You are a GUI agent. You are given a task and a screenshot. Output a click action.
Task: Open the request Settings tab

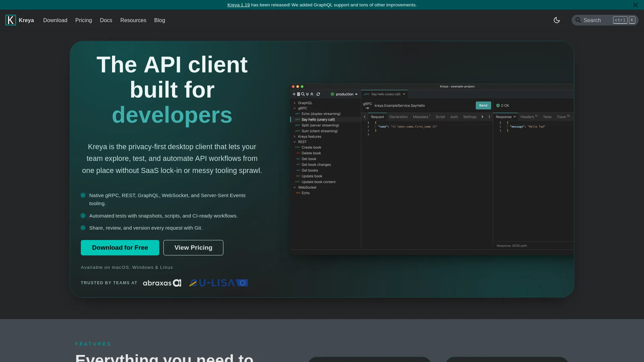pyautogui.click(x=470, y=117)
